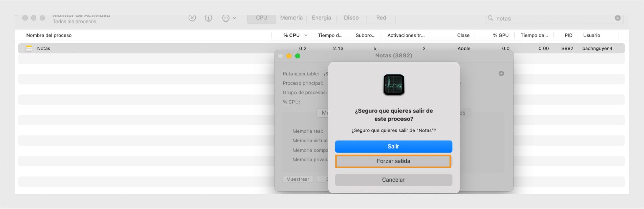Click the Activity Monitor icon in the dialog
Viewport: 644px width, 209px height.
(x=394, y=85)
